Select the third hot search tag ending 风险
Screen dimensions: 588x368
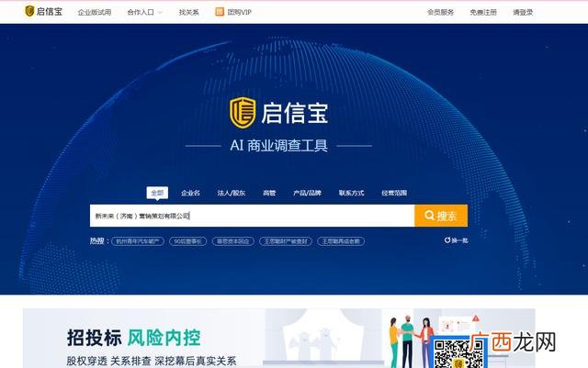click(232, 241)
